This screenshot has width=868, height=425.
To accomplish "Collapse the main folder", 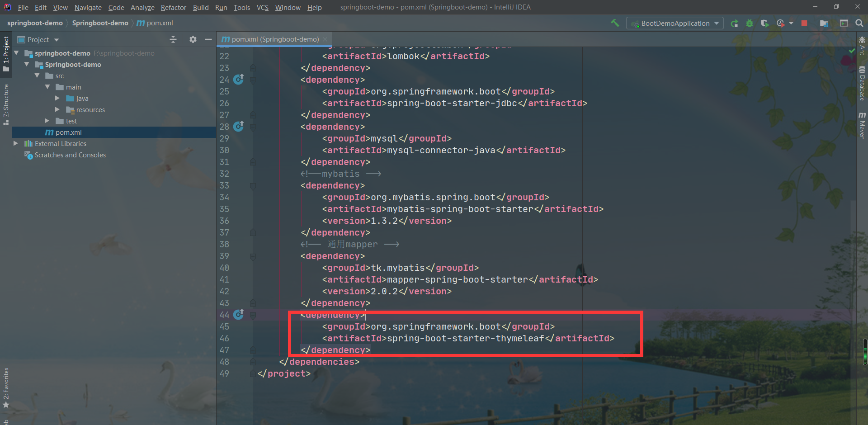I will click(x=48, y=87).
